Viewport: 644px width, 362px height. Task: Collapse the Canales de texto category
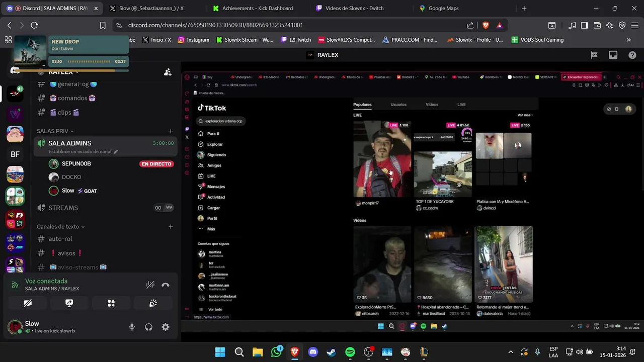[60, 227]
